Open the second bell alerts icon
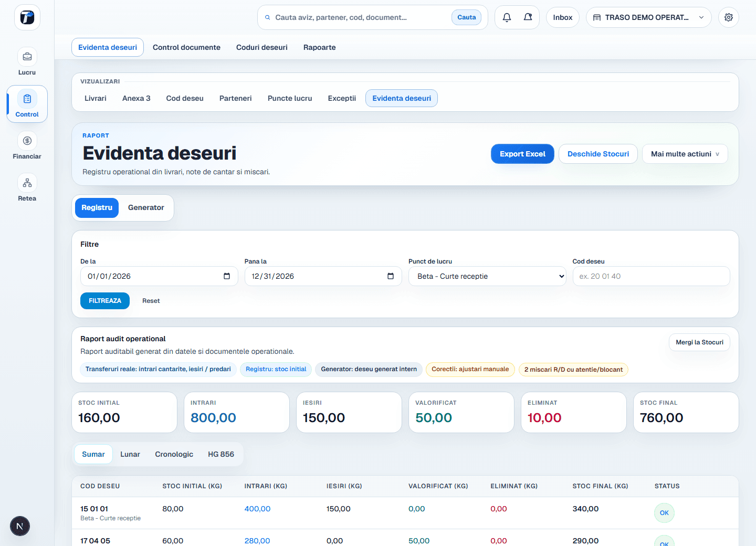Viewport: 756px width, 546px height. 528,17
